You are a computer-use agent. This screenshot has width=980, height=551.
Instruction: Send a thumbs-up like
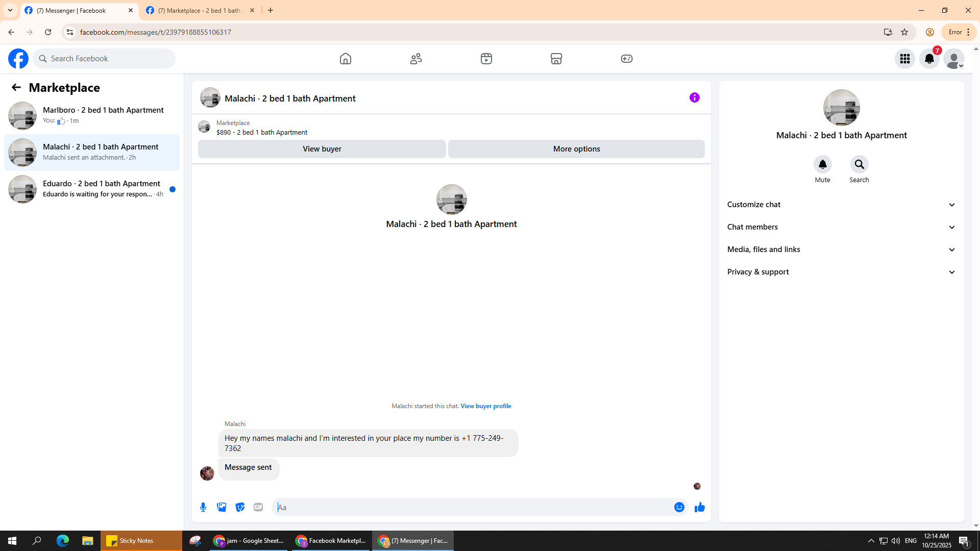click(699, 507)
